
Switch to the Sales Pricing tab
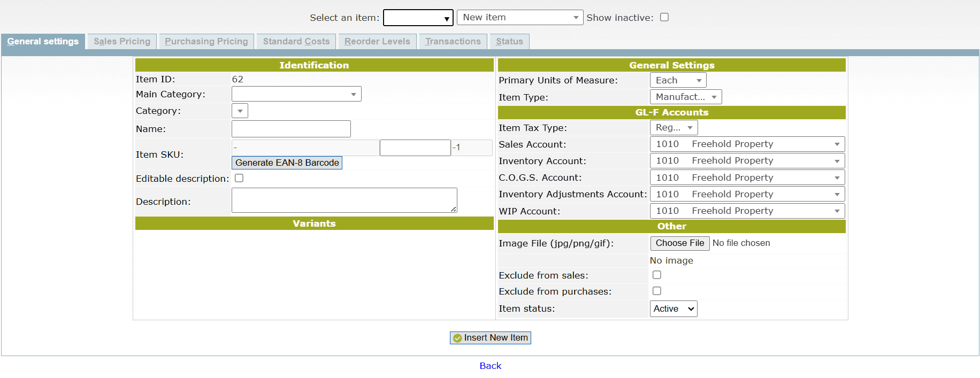(122, 41)
